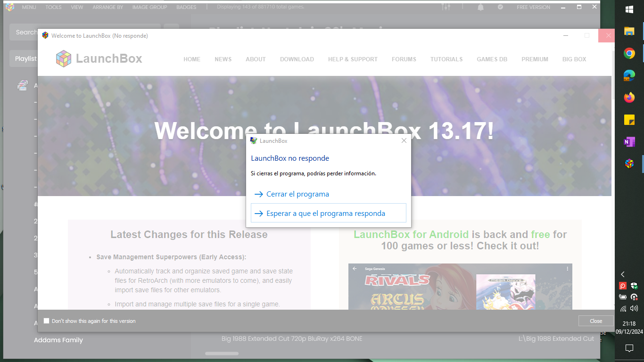This screenshot has height=362, width=644.
Task: Open the BIG BOX nav link
Action: [574, 59]
